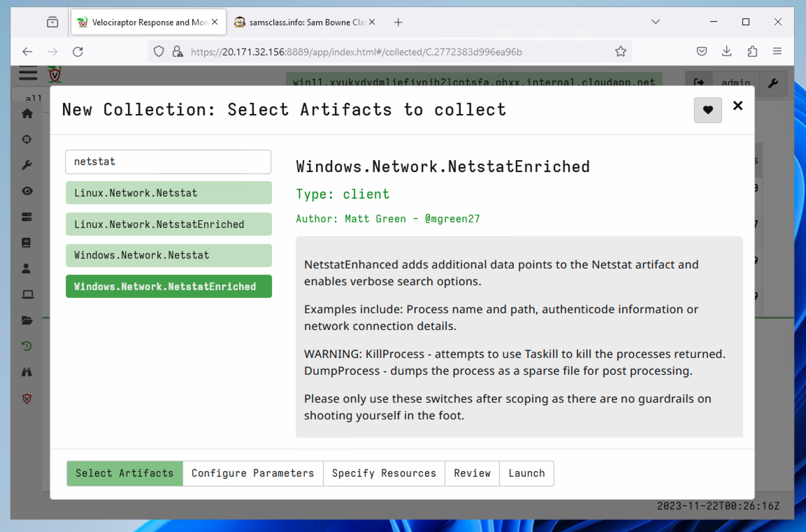Click Firefox View recent browsing icon
806x532 pixels.
coord(52,22)
